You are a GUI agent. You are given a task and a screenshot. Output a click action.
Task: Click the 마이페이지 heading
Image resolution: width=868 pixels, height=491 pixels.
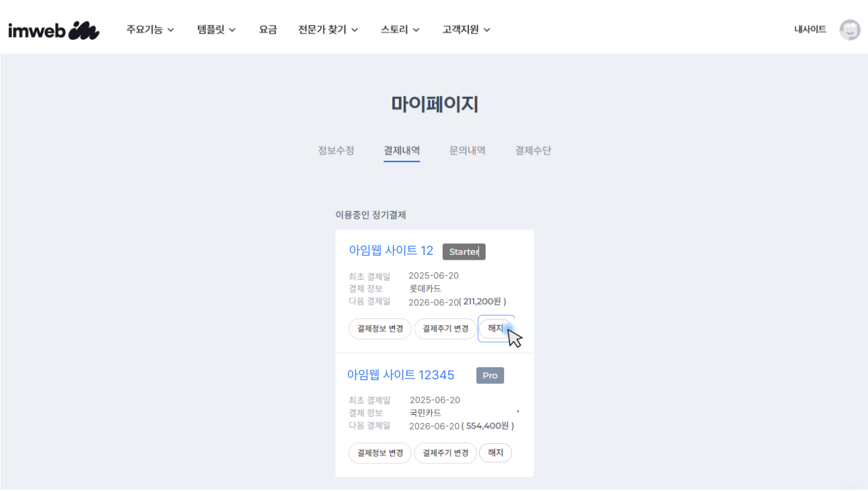(x=435, y=104)
